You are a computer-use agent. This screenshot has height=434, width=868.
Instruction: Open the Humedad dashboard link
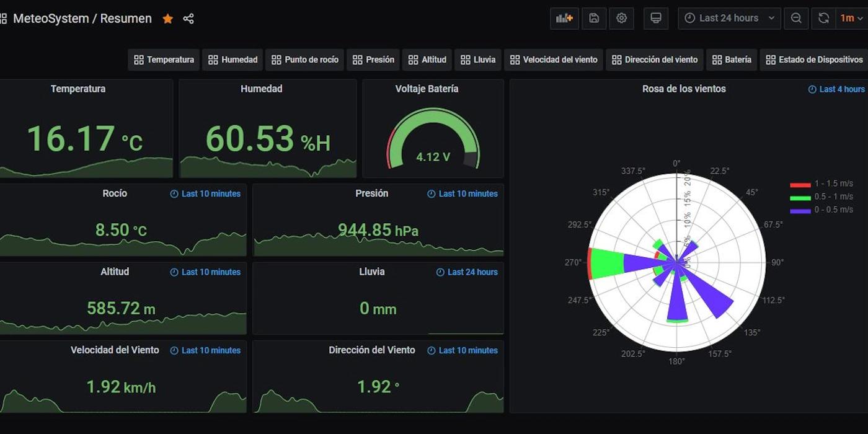[232, 60]
